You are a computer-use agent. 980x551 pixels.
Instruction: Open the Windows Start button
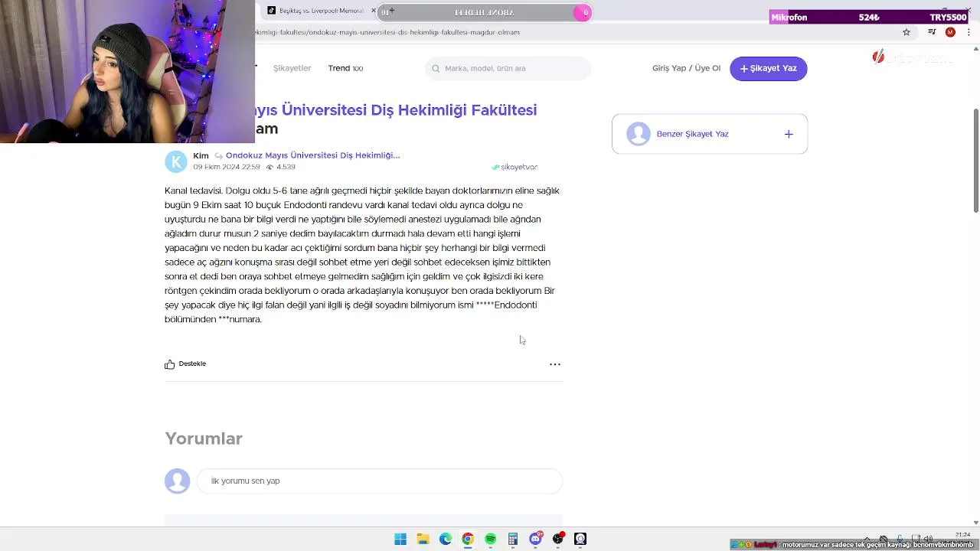click(400, 539)
